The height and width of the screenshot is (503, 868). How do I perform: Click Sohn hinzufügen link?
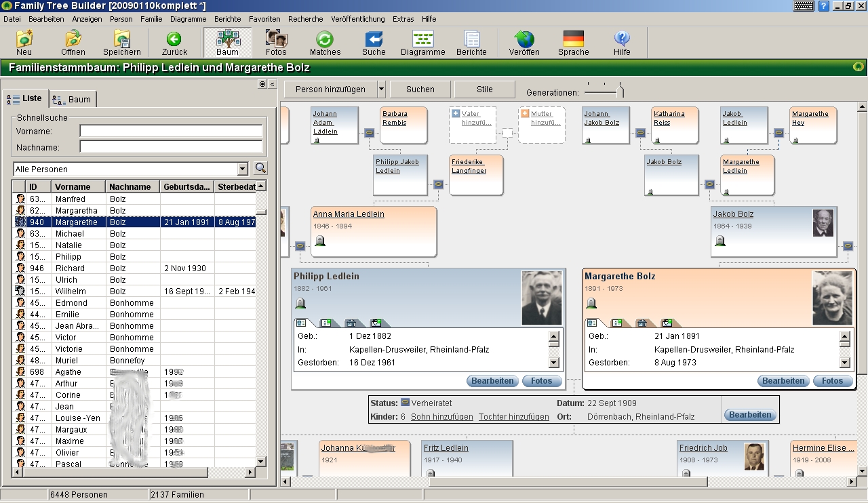point(441,417)
